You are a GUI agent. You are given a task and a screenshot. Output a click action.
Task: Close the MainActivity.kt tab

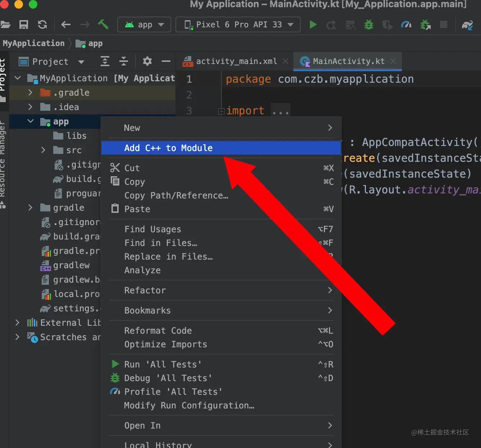pyautogui.click(x=393, y=61)
